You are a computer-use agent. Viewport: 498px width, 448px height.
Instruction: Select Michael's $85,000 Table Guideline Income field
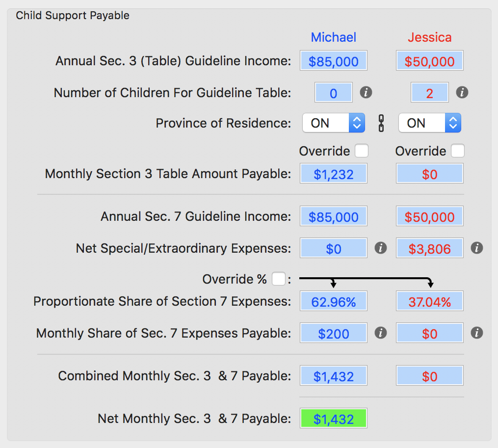coord(333,60)
